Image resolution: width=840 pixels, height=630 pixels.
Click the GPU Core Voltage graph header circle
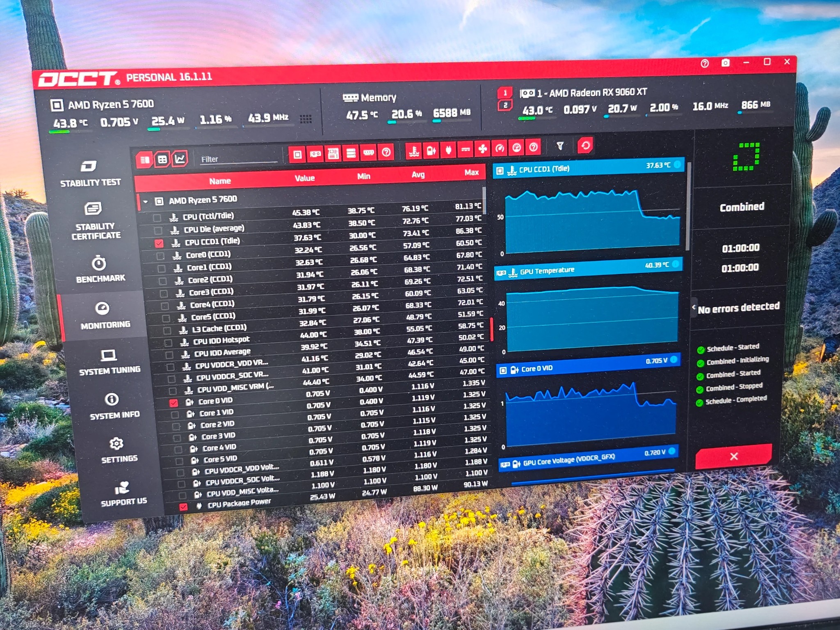click(671, 451)
